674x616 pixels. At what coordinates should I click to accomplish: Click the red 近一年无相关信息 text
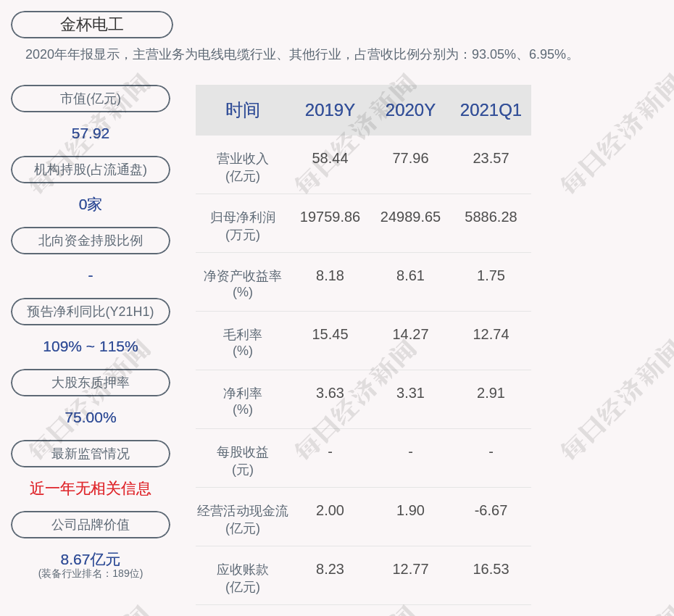[91, 488]
